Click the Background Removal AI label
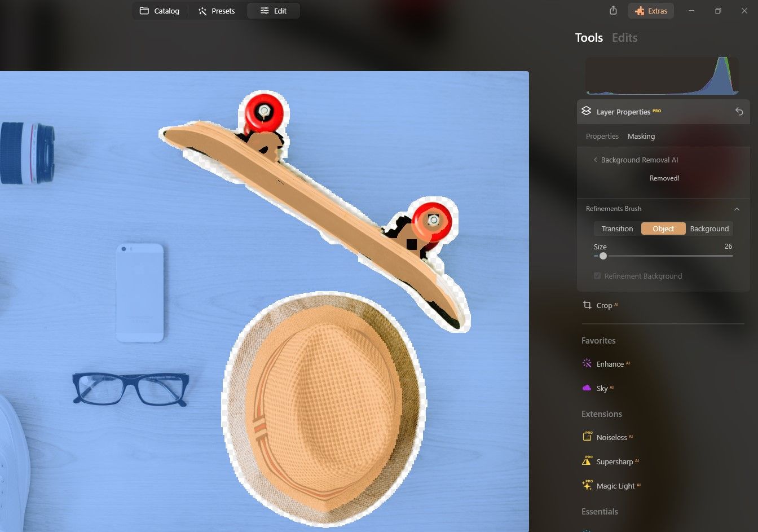 coord(640,160)
